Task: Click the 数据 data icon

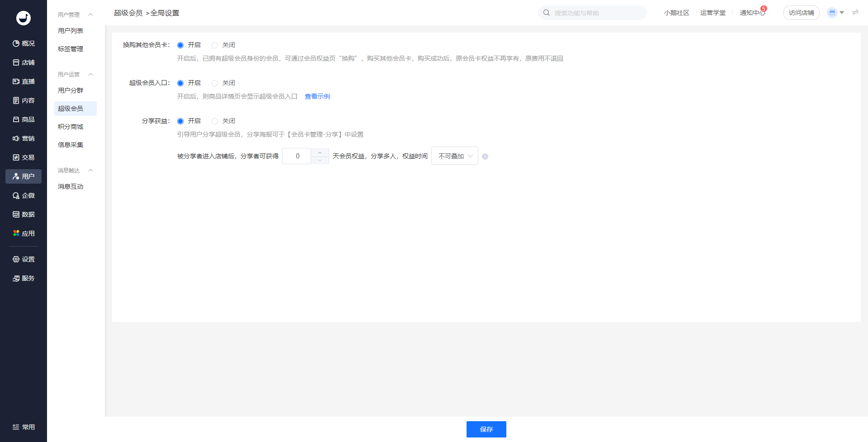Action: coord(16,214)
